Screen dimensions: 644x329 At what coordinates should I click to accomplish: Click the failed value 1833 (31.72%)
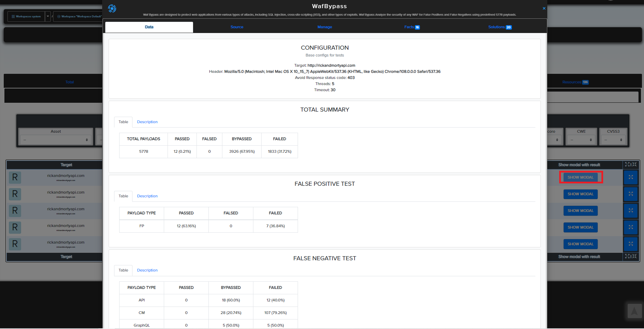(280, 151)
